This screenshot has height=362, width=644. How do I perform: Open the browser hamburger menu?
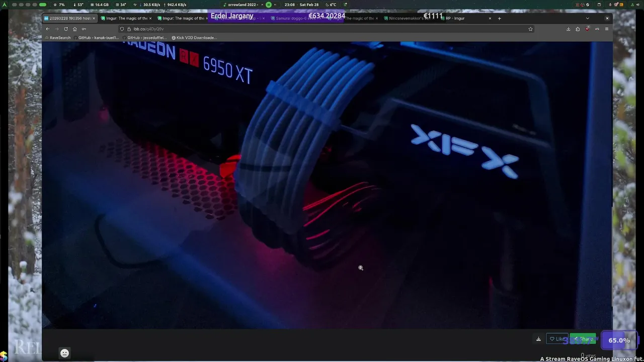click(606, 29)
